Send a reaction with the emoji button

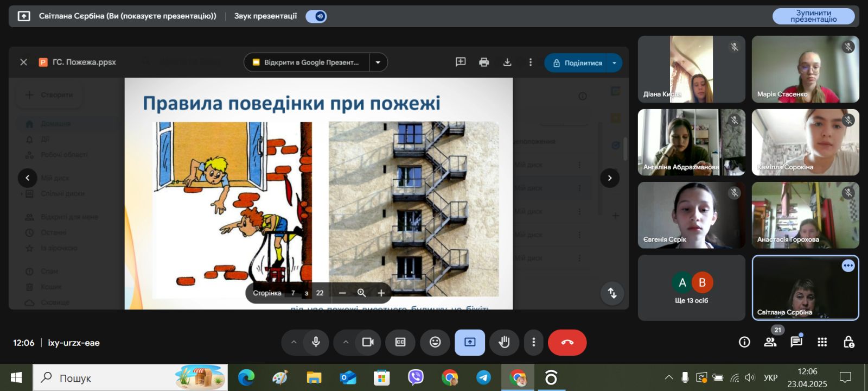coord(435,342)
